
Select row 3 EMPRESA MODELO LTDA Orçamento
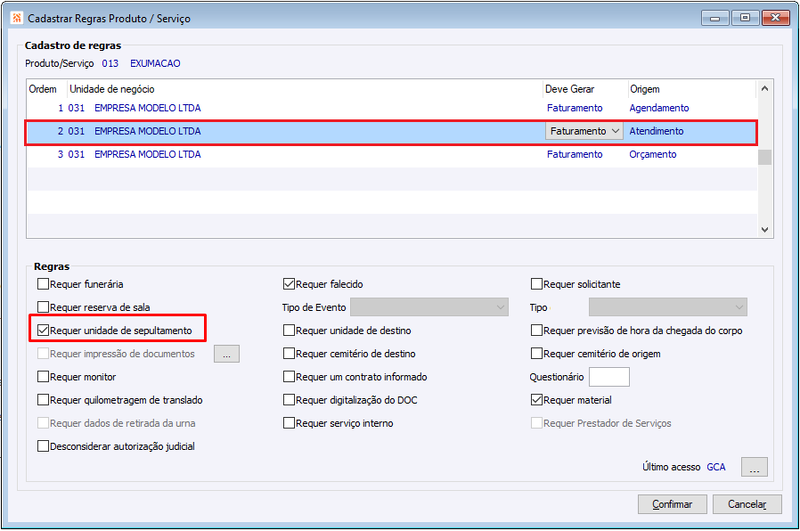click(392, 155)
